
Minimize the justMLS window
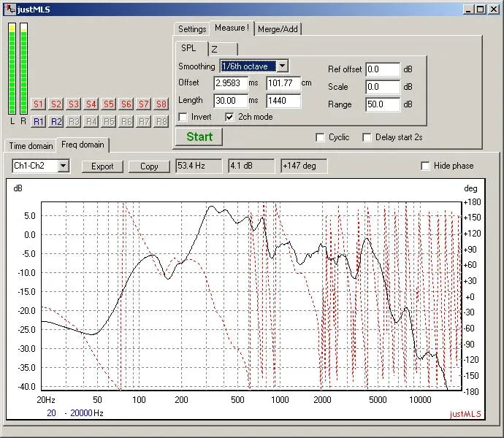(x=469, y=9)
